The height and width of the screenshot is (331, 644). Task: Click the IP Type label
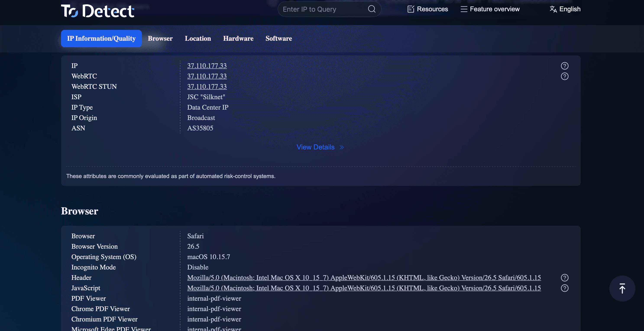(82, 107)
